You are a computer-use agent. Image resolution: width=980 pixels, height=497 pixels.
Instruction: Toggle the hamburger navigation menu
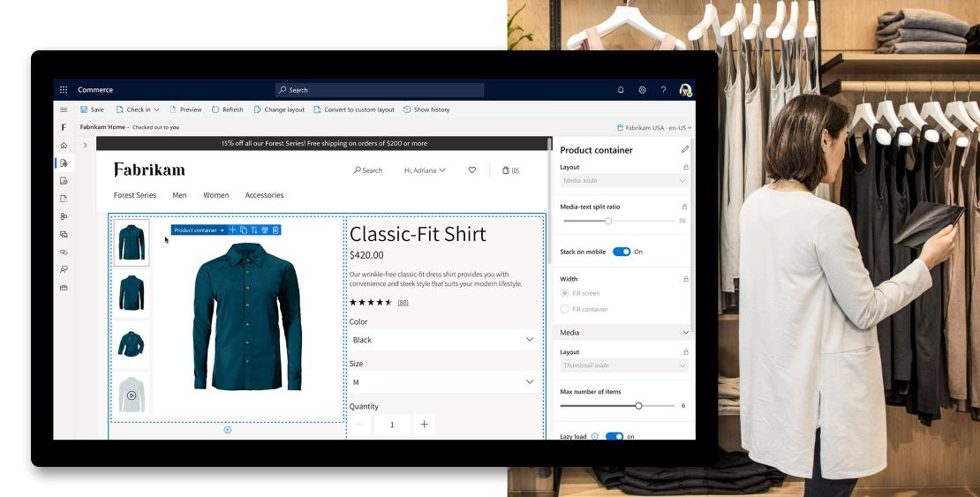point(63,109)
